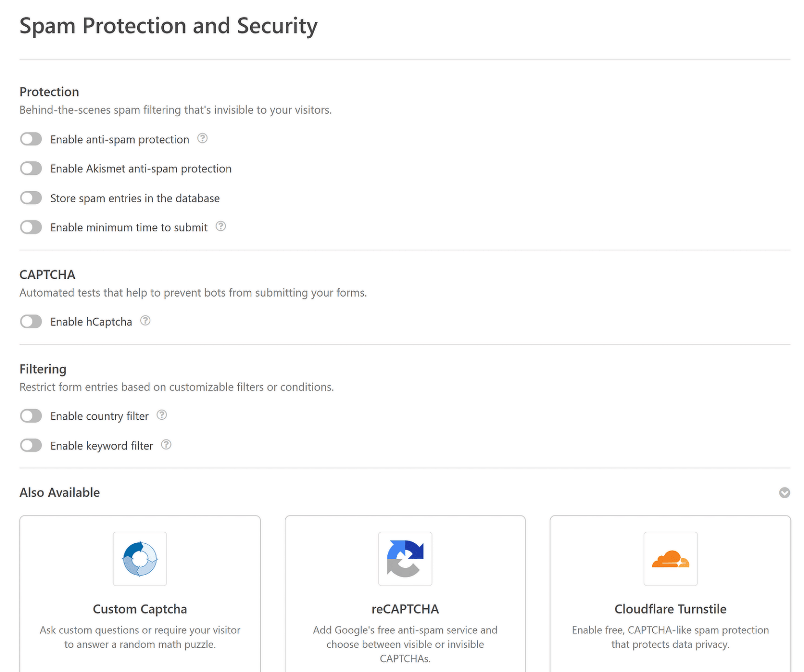Viewport: 804px width, 672px height.
Task: Open the reCAPTCHA card title
Action: [405, 609]
